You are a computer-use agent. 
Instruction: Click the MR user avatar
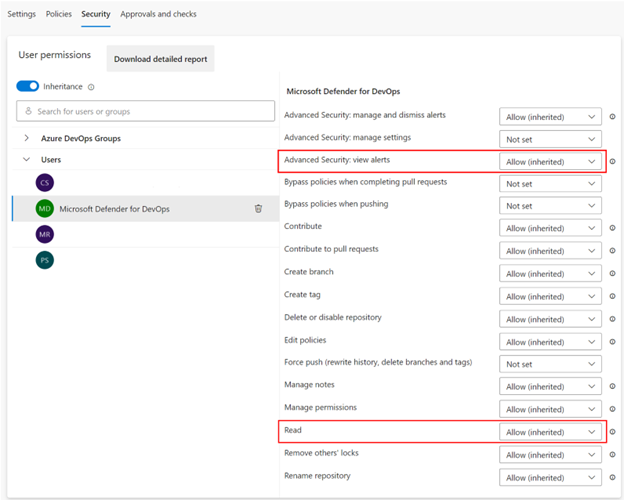(44, 234)
